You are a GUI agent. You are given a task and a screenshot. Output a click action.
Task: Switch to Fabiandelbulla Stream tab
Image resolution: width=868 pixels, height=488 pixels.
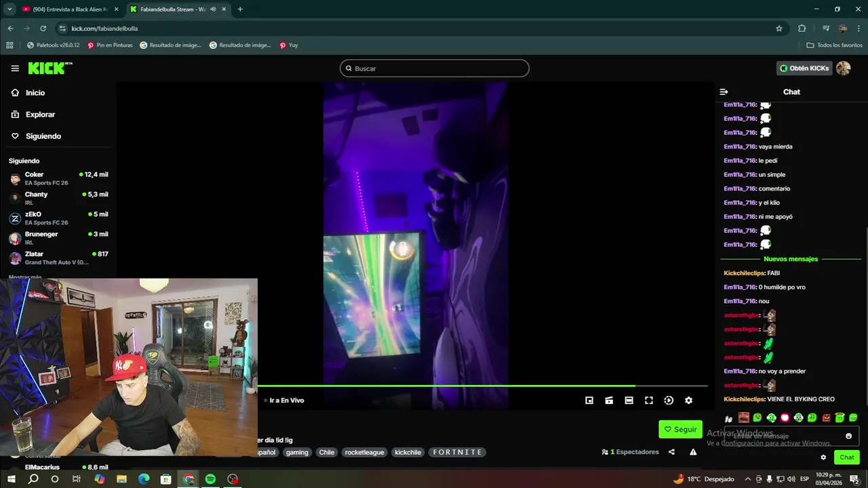pyautogui.click(x=177, y=9)
